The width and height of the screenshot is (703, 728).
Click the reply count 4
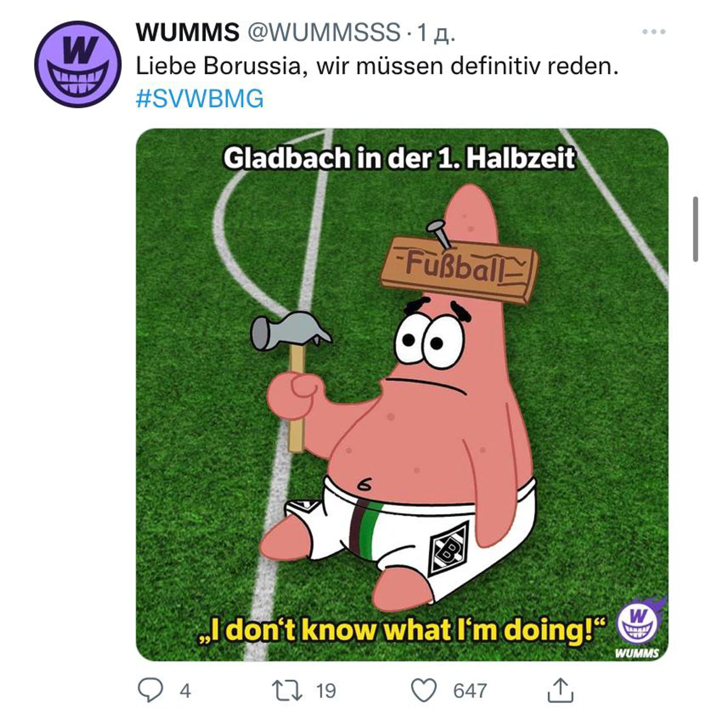(x=185, y=691)
